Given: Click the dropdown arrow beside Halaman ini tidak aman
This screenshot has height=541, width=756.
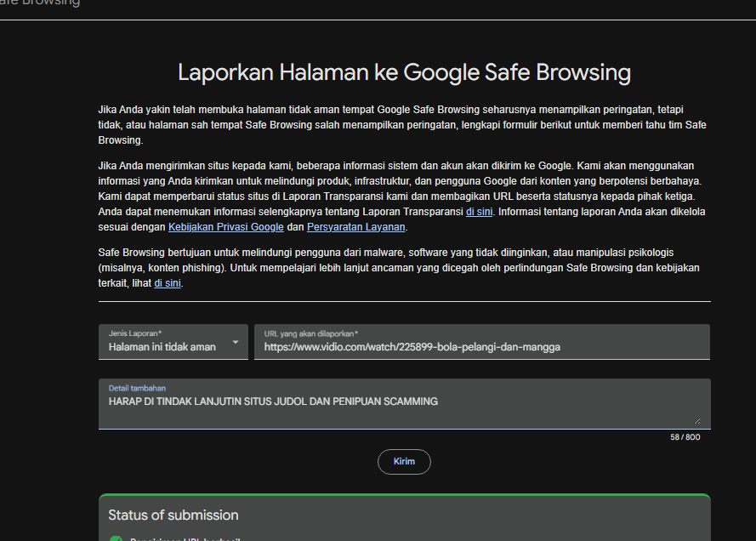Looking at the screenshot, I should tap(236, 342).
